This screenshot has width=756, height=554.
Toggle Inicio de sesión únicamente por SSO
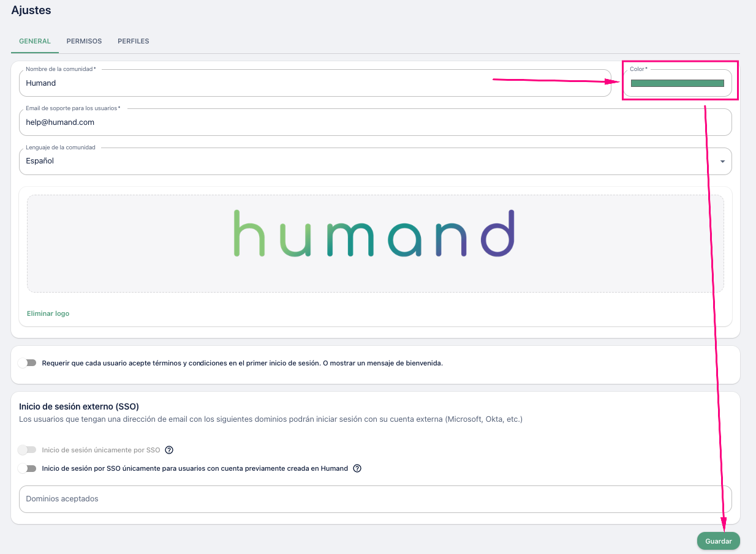(27, 450)
